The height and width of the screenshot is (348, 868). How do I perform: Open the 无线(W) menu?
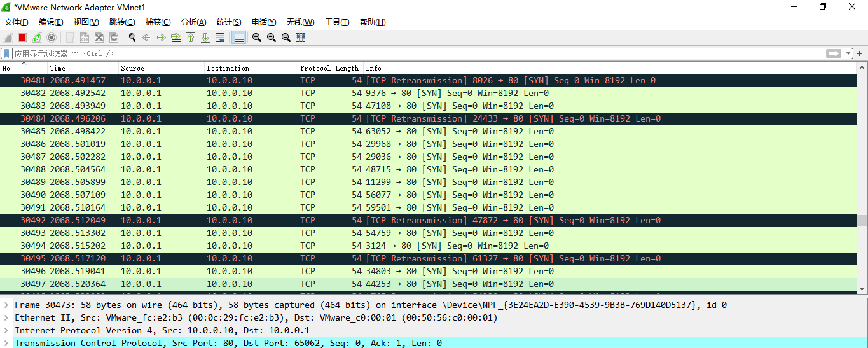(300, 22)
